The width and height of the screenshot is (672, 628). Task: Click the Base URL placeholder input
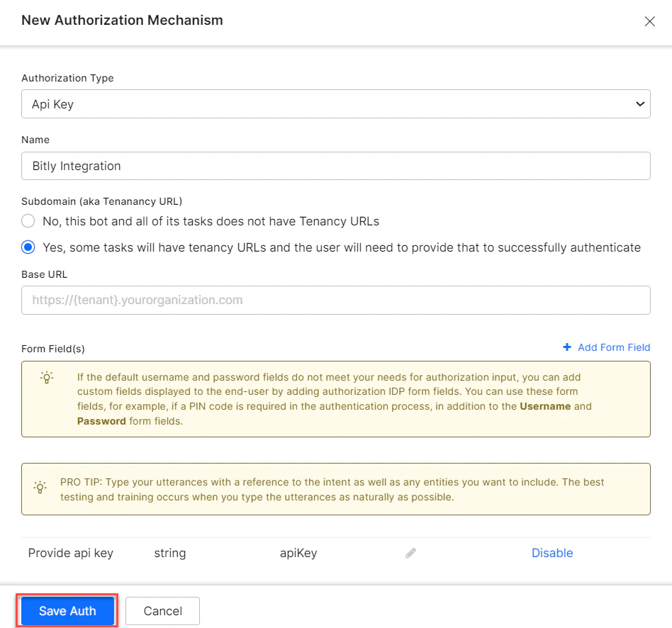[335, 300]
